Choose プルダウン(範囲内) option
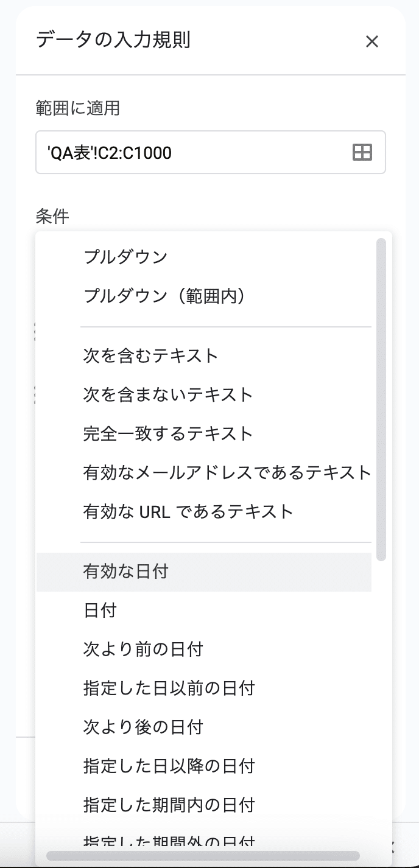The image size is (419, 868). pos(204,296)
